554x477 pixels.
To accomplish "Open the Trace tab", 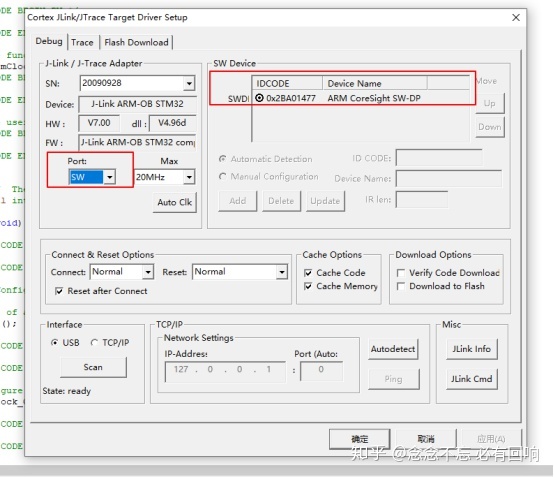I will [x=82, y=42].
